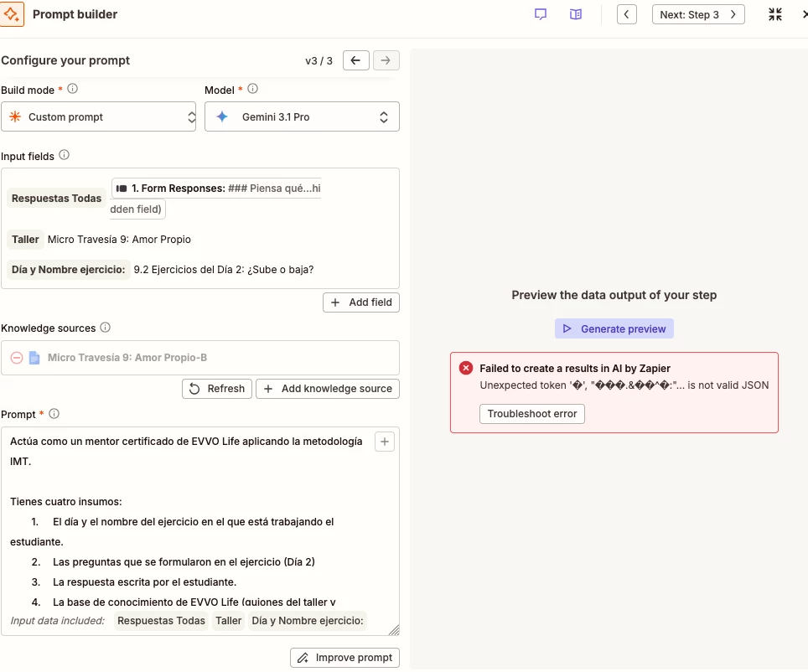Show Input fields info tooltip icon
Screen dimensions: 808x672
click(x=64, y=155)
